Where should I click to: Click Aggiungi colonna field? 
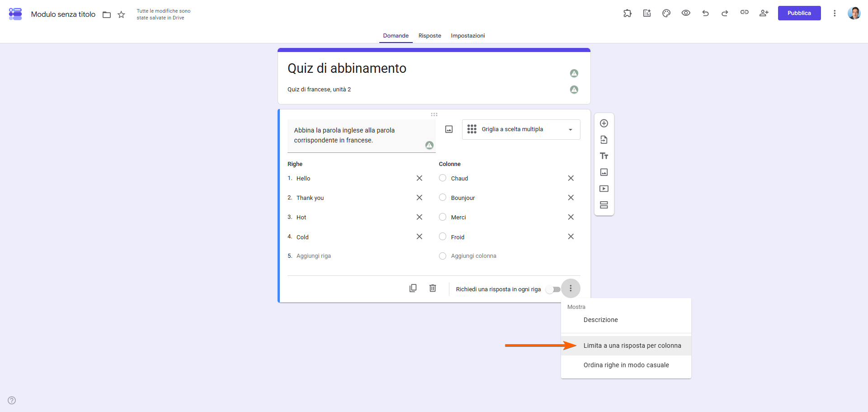coord(473,256)
